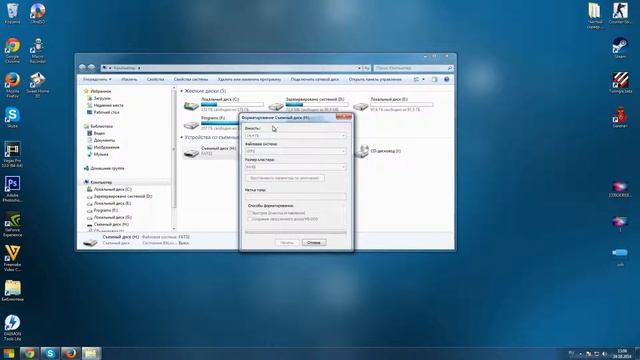The image size is (640, 360).
Task: Launch the Adobe Photoshop desktop shortcut
Action: pos(12,189)
